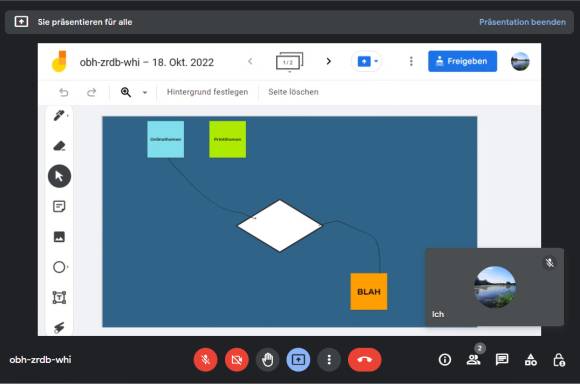
Task: Click Hintergrund festlegen
Action: [x=207, y=92]
